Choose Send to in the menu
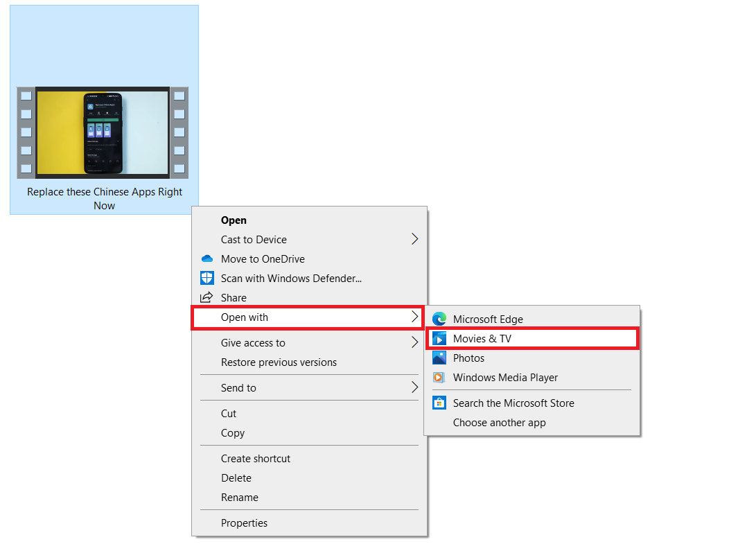 tap(309, 388)
